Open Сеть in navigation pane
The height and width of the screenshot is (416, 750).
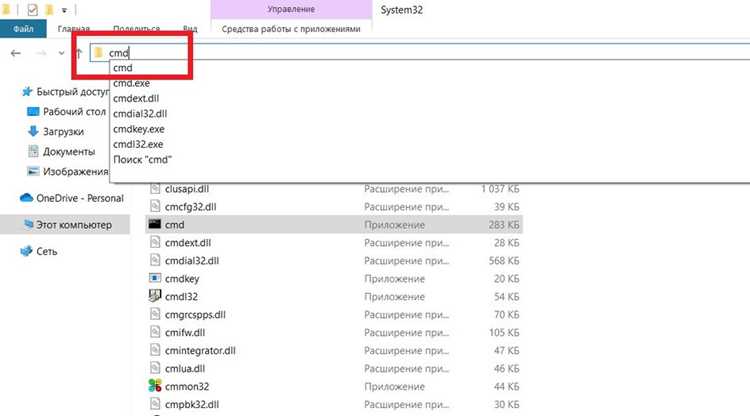click(x=46, y=252)
